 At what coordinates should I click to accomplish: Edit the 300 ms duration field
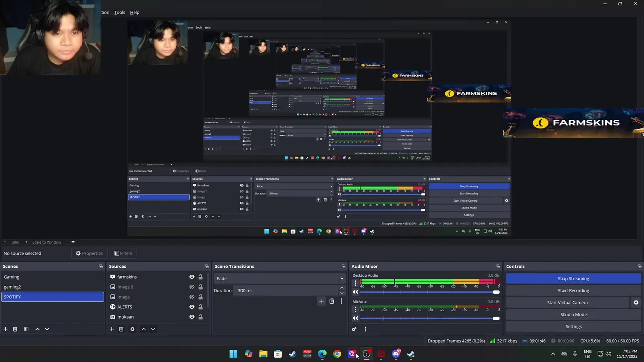pos(286,290)
